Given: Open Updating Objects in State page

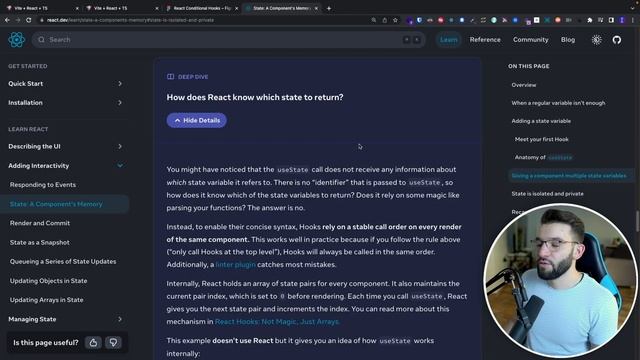Looking at the screenshot, I should pyautogui.click(x=49, y=280).
